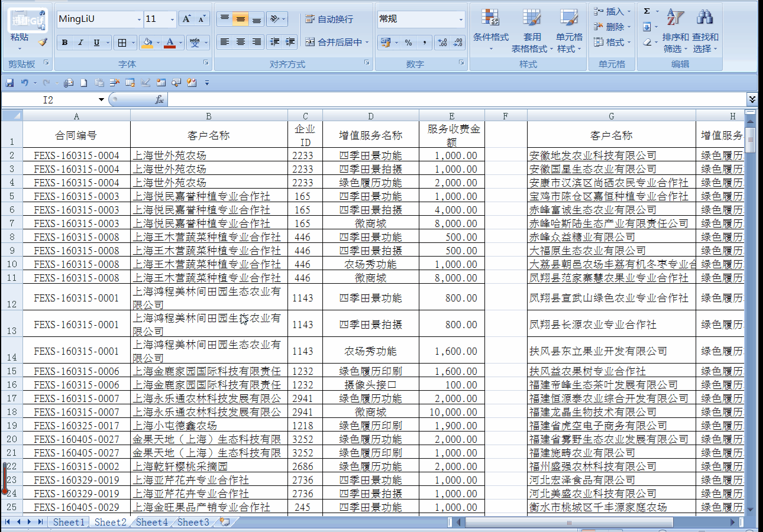Image resolution: width=763 pixels, height=532 pixels.
Task: Switch to the Sheet3 tab
Action: pos(193,522)
